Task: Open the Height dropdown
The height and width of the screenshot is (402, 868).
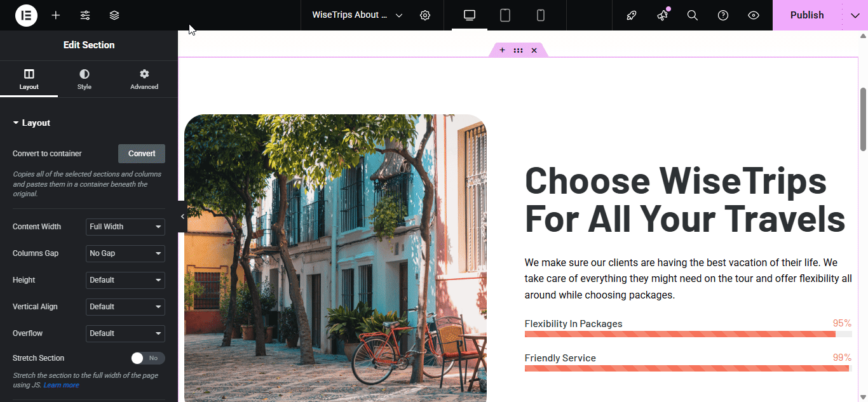Action: pyautogui.click(x=125, y=280)
